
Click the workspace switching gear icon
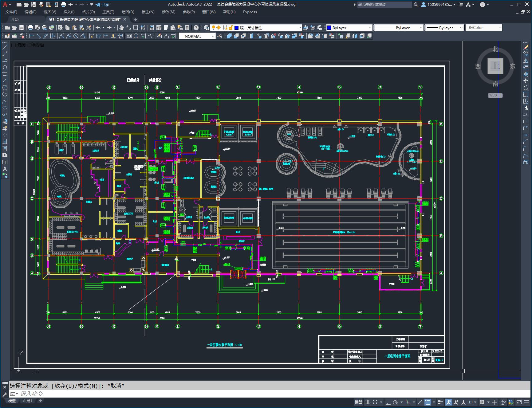coord(482,402)
